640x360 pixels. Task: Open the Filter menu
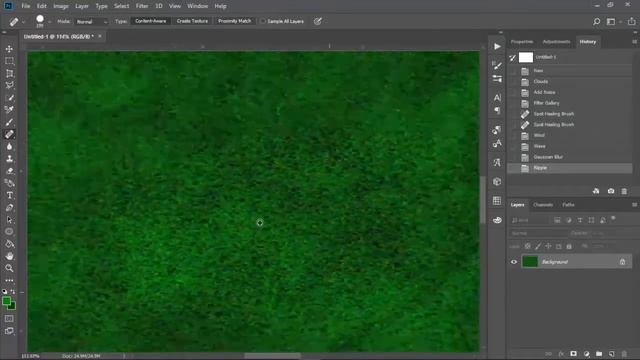(142, 6)
